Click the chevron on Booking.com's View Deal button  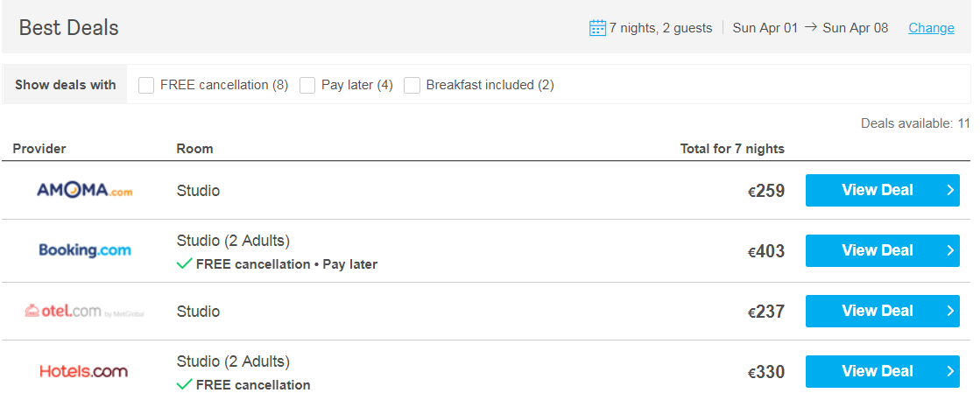950,250
